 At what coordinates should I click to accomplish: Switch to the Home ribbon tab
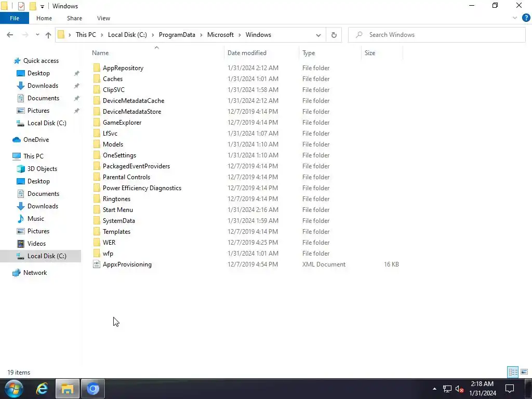pyautogui.click(x=44, y=18)
